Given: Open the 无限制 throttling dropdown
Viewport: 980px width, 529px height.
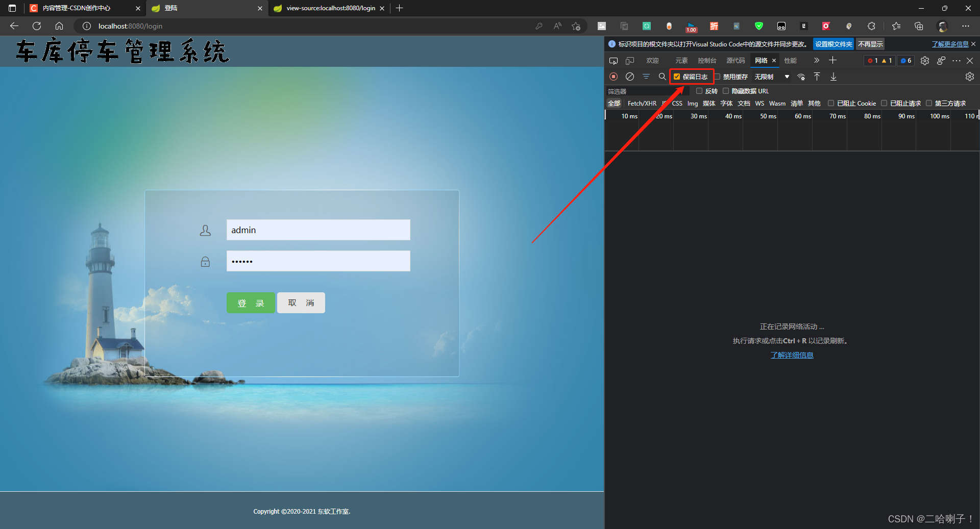Looking at the screenshot, I should pyautogui.click(x=772, y=77).
